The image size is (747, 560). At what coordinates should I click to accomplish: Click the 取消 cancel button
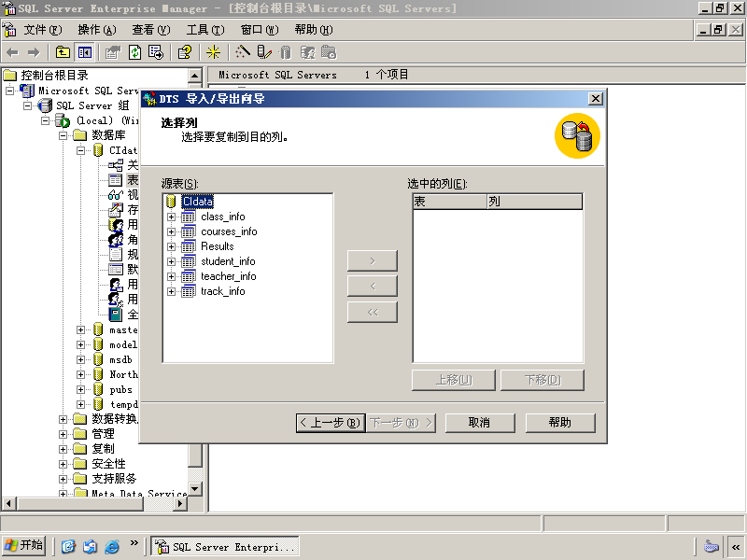click(480, 423)
